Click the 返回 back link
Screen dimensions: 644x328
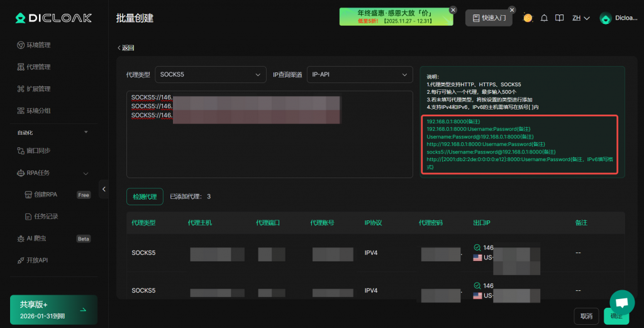click(126, 48)
